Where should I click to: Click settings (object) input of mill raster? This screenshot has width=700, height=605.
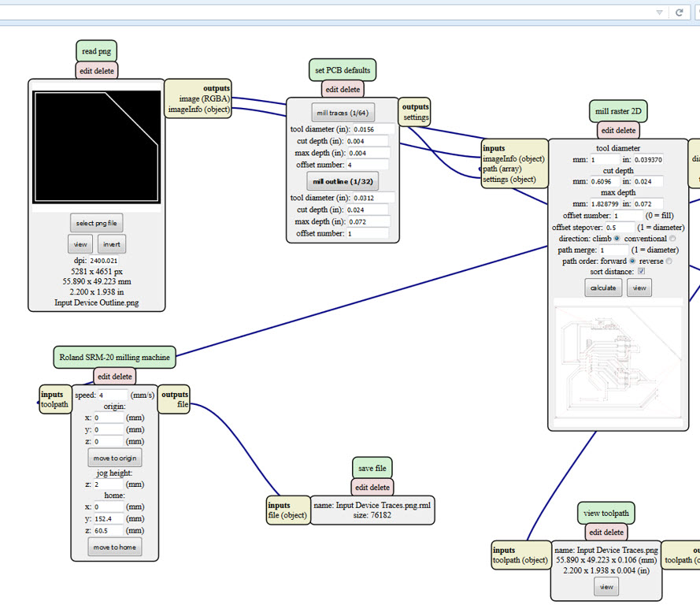pyautogui.click(x=509, y=179)
